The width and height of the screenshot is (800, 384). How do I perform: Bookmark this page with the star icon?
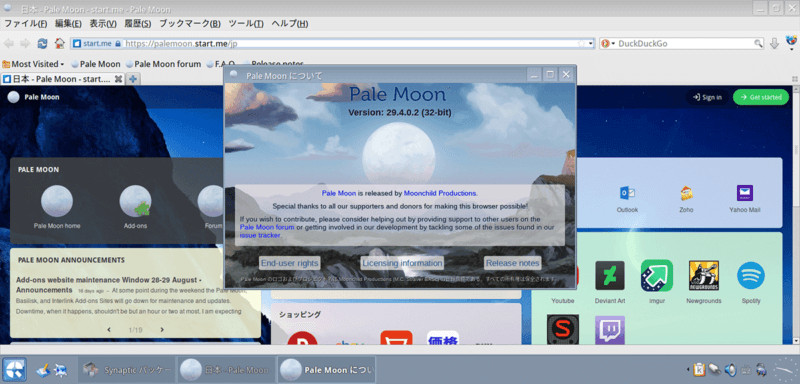click(x=581, y=44)
